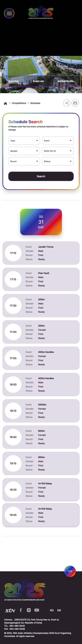This screenshot has height=644, width=82.
Task: Open the Gender dropdown
Action: [24, 151]
